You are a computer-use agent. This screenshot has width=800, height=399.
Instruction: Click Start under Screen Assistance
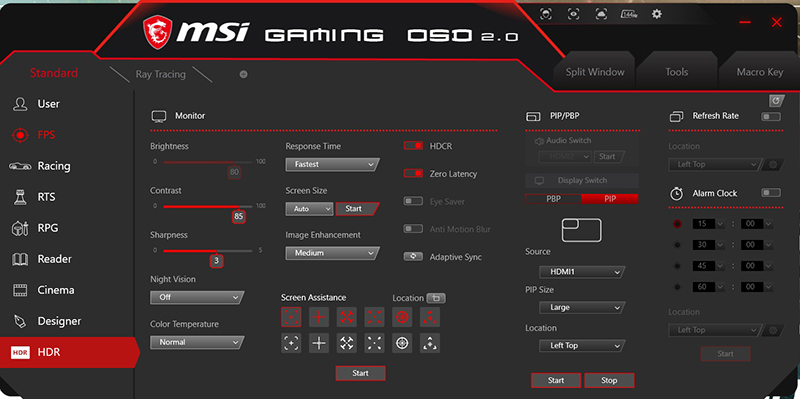360,373
